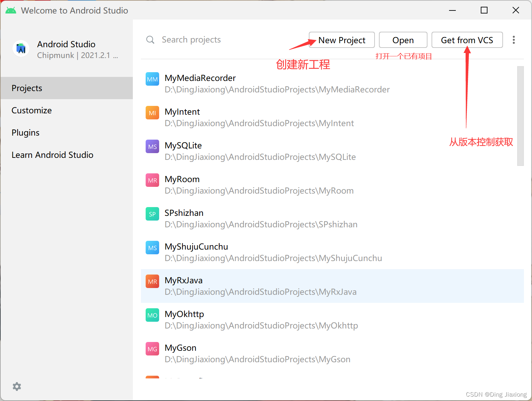Viewport: 532px width, 401px height.
Task: Go to the Plugins tab
Action: tap(67, 133)
